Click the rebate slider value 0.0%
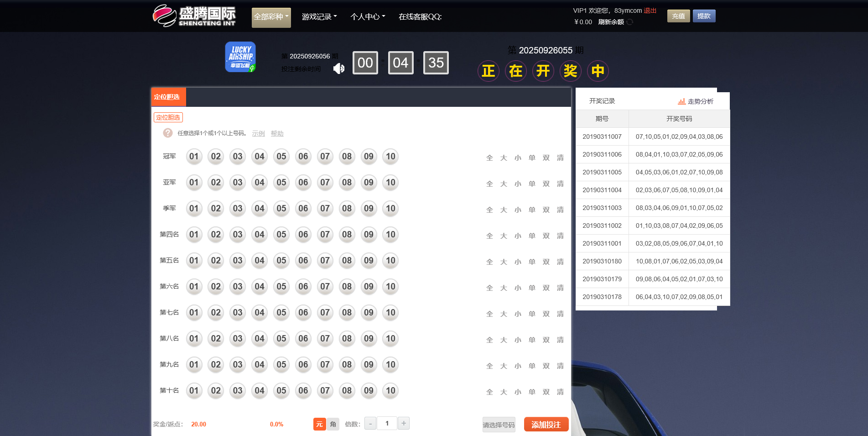The image size is (868, 436). point(276,424)
